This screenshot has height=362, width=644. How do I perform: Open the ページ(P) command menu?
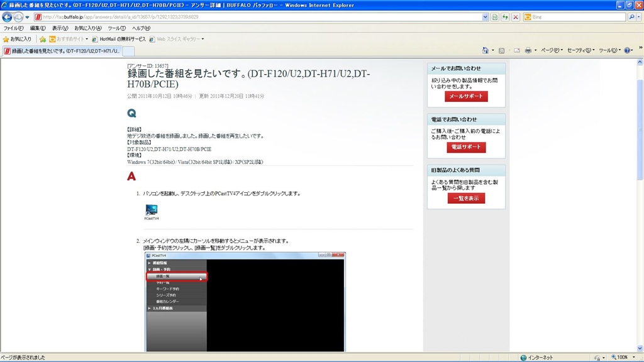tap(552, 50)
